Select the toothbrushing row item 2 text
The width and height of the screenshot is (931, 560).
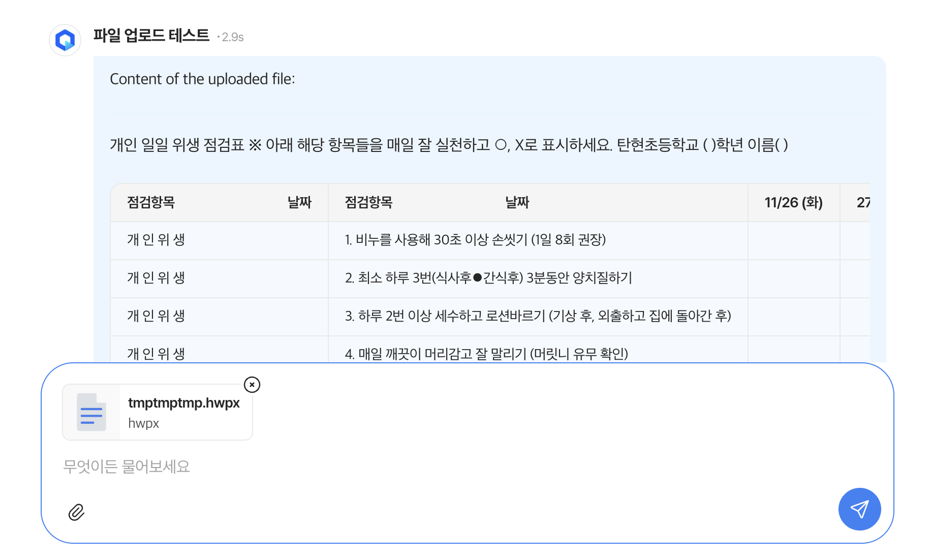[488, 278]
